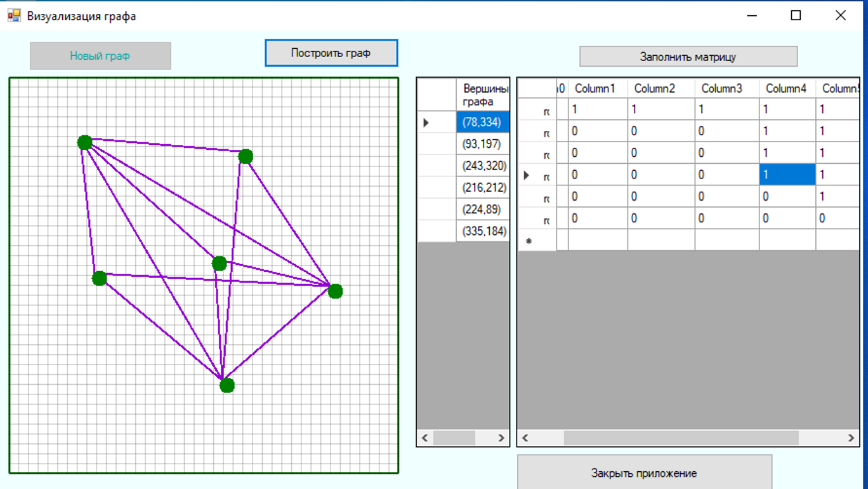The width and height of the screenshot is (868, 489).
Task: Click 'Заполнить матрицу' button
Action: coord(688,57)
